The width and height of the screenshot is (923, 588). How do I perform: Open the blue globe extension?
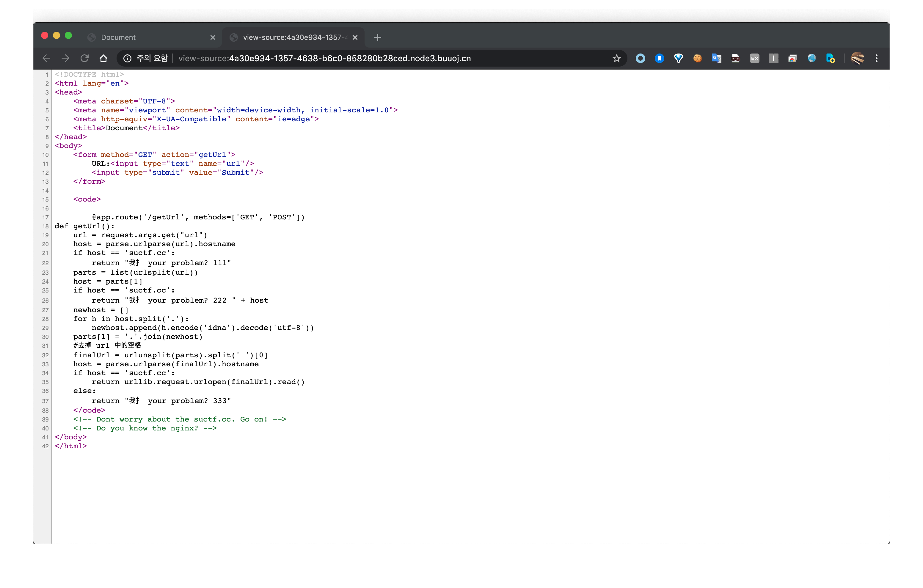811,58
